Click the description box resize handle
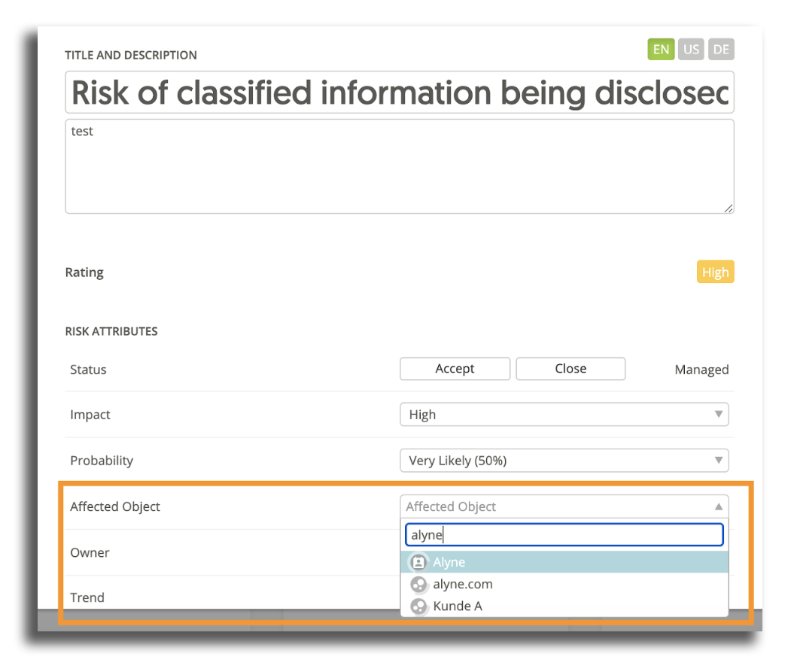The height and width of the screenshot is (672, 791). (729, 208)
